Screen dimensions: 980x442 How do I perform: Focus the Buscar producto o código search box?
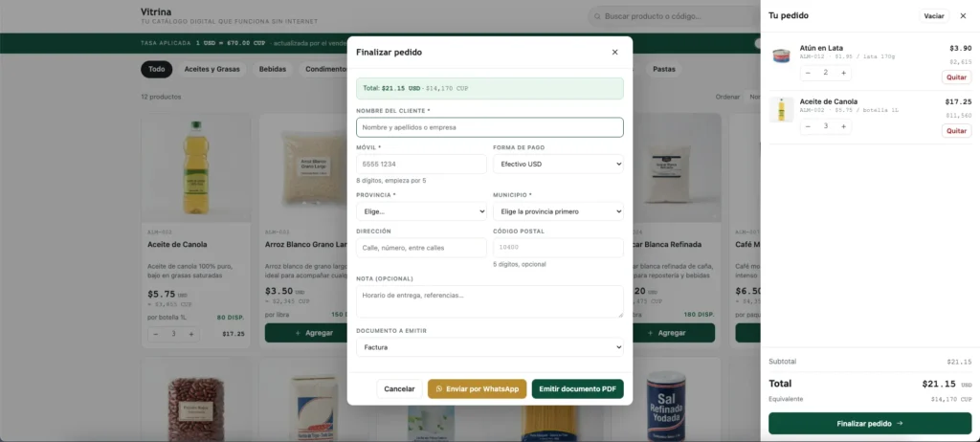675,16
